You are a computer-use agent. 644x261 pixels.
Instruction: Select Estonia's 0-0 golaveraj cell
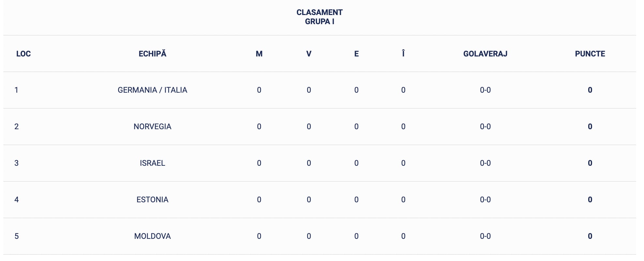pyautogui.click(x=485, y=200)
